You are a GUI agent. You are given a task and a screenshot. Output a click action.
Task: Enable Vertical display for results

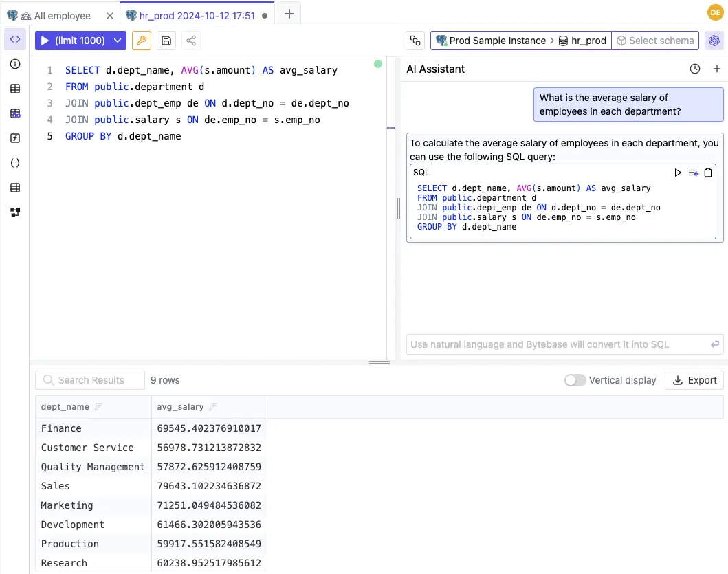pyautogui.click(x=575, y=379)
